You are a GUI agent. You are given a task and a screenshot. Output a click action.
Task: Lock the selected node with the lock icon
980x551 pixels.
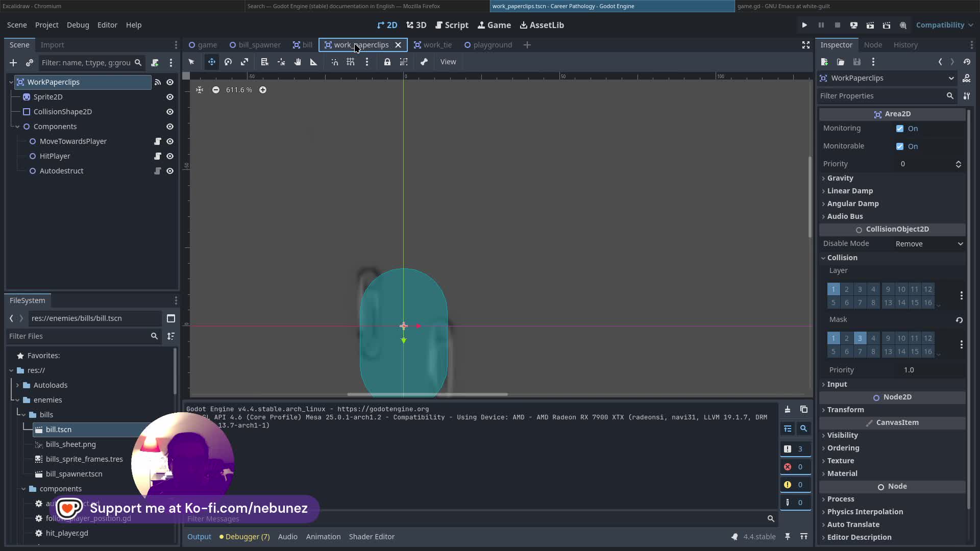tap(387, 62)
